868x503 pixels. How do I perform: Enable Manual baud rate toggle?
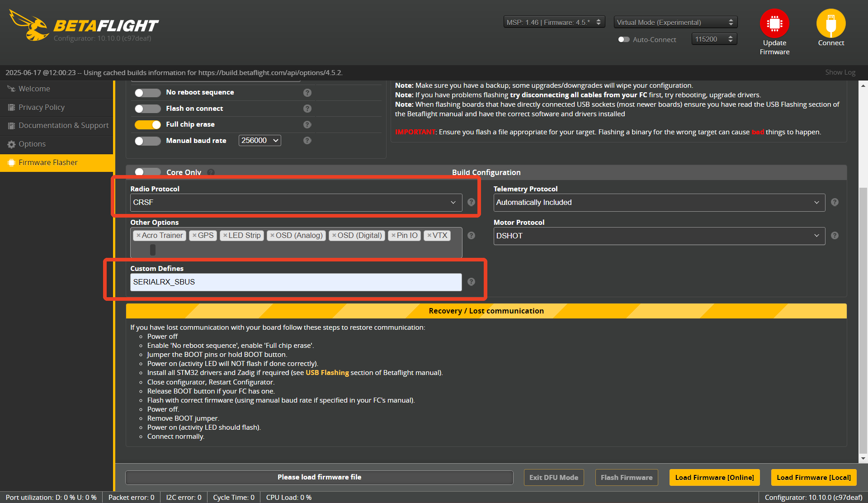[147, 141]
